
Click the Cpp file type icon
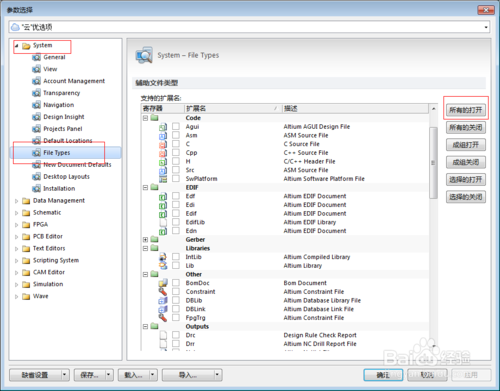(x=163, y=153)
